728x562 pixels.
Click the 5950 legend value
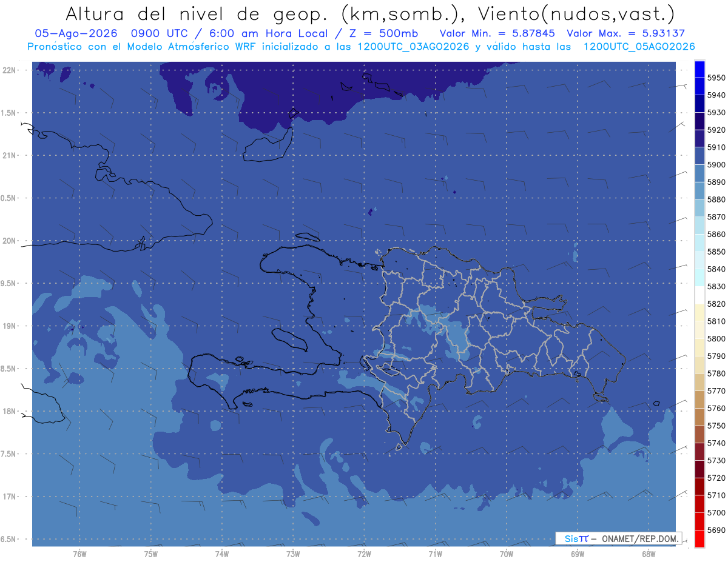tap(715, 78)
